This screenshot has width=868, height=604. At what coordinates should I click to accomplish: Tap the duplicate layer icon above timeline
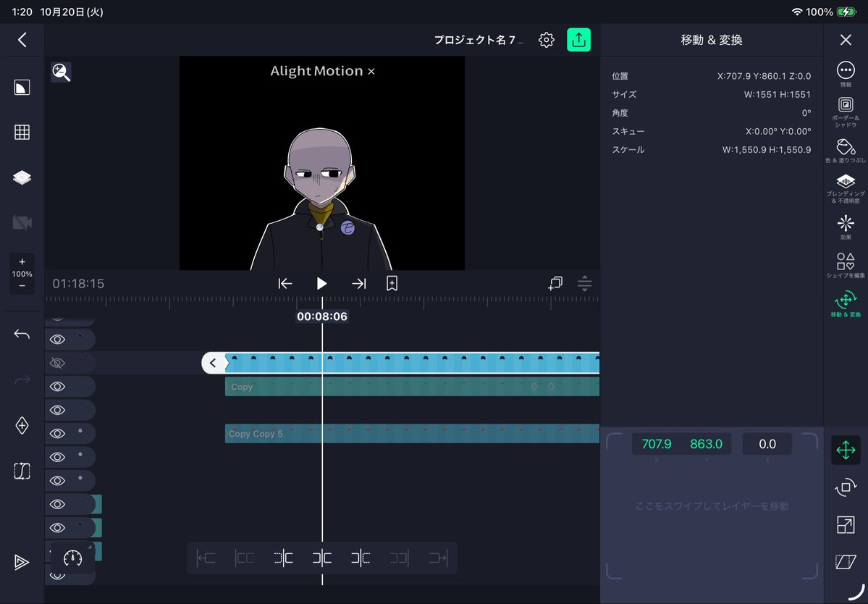(x=555, y=283)
